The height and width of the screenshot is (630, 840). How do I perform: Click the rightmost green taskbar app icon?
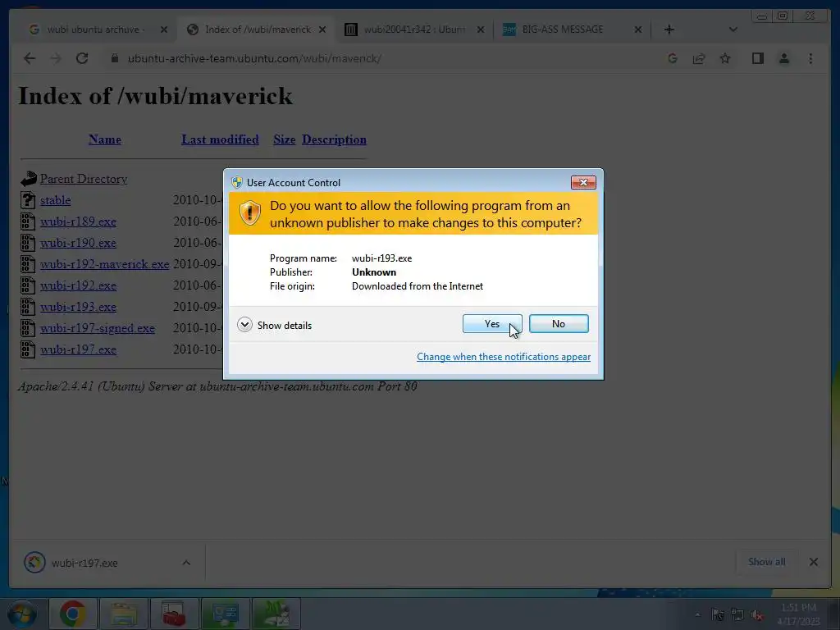pyautogui.click(x=276, y=614)
